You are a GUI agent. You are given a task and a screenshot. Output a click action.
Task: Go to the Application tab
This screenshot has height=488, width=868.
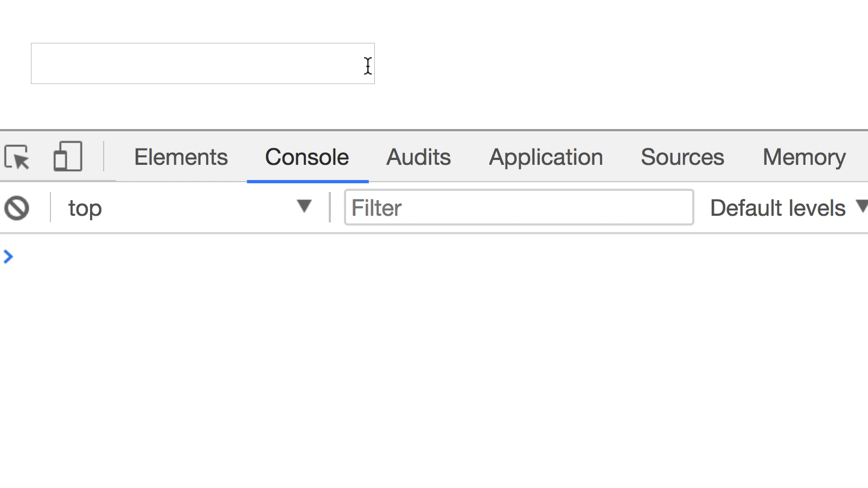[x=546, y=157]
